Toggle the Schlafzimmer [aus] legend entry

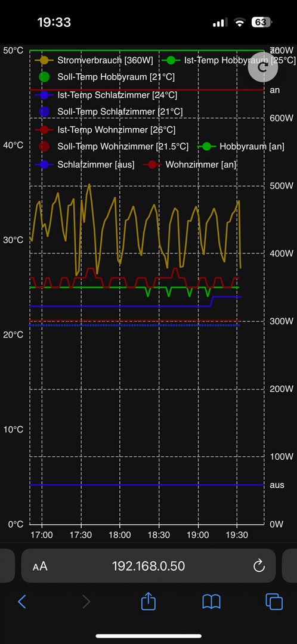pos(85,165)
